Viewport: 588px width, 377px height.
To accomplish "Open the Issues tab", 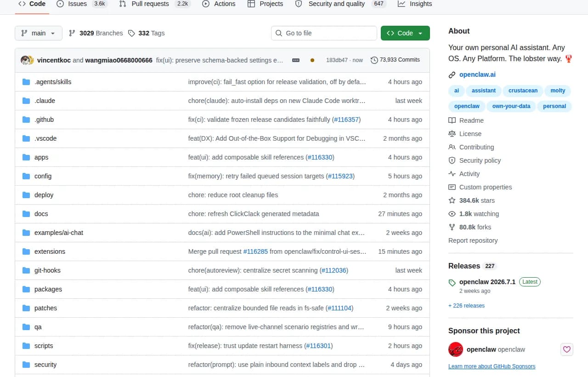I will click(82, 4).
